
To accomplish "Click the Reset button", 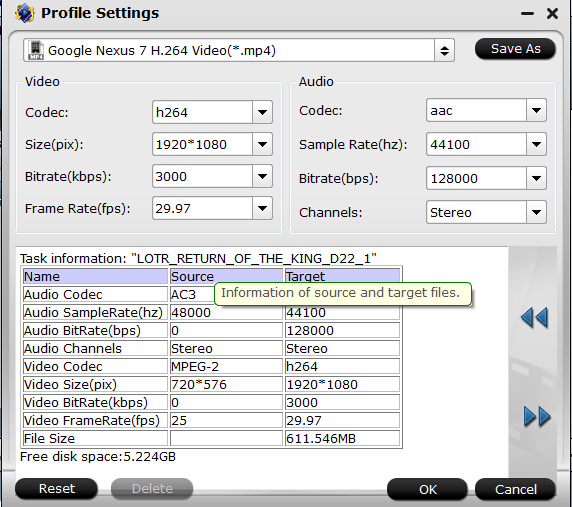I will (57, 489).
